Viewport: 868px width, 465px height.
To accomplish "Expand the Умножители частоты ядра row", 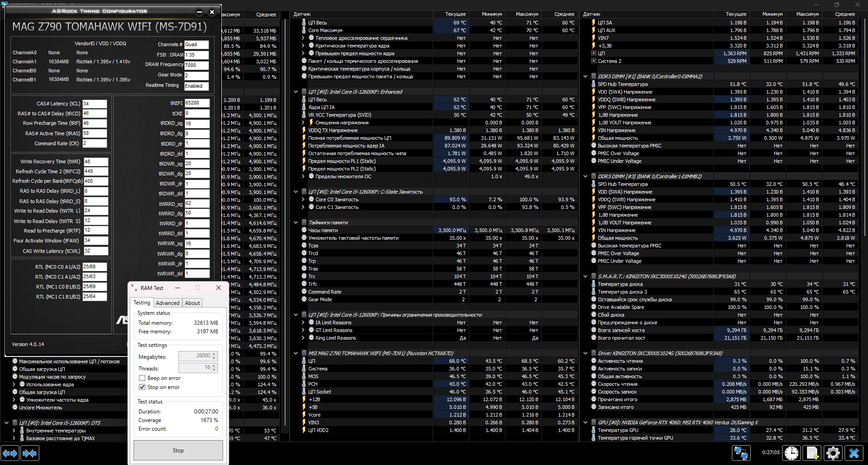I will point(14,400).
